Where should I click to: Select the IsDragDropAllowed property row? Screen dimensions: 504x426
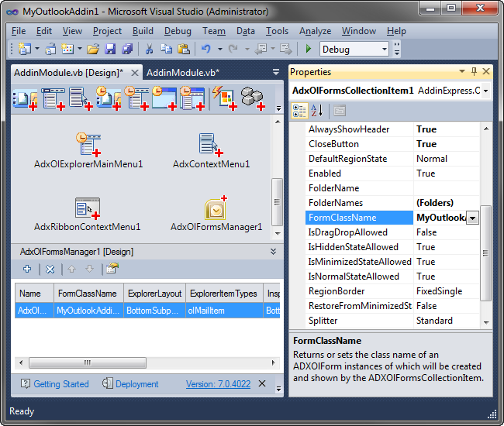point(392,232)
